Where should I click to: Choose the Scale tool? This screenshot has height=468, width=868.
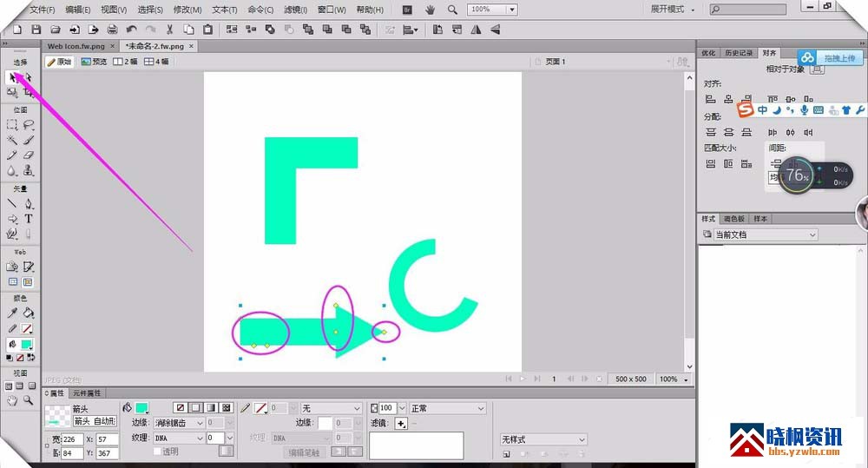(x=12, y=93)
